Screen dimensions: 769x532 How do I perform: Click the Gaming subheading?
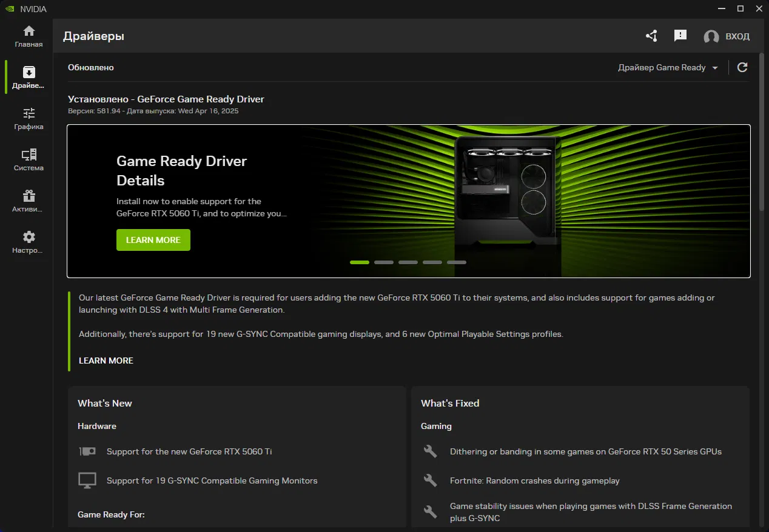pos(436,426)
